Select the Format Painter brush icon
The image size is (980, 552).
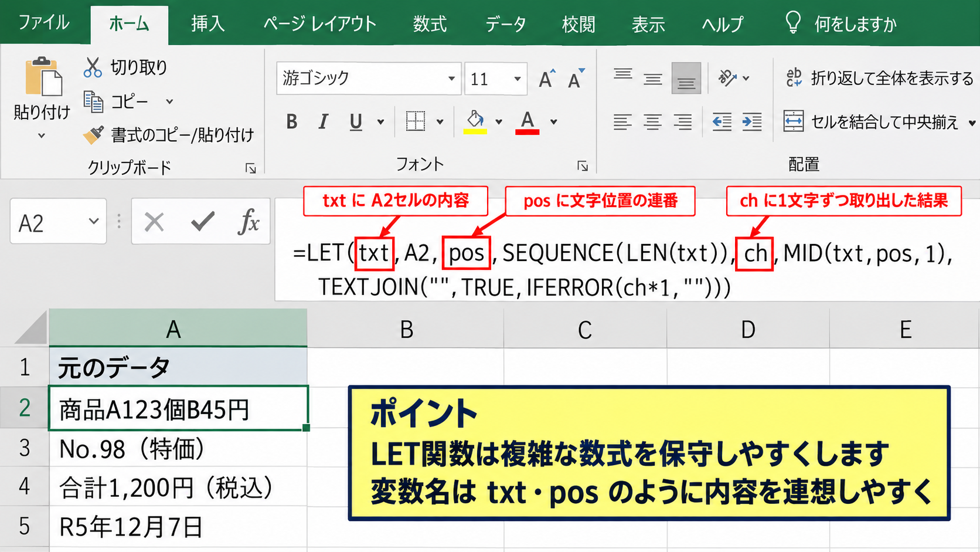94,135
